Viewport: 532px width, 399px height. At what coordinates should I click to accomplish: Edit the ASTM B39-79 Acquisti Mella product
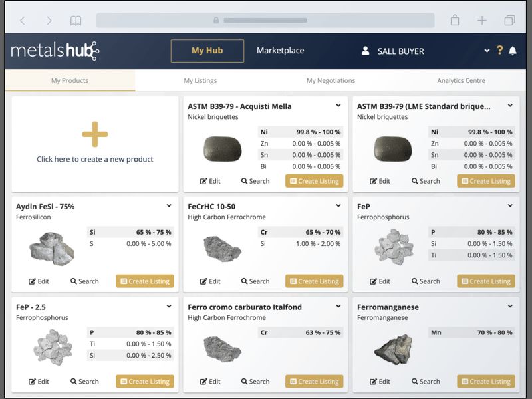pos(210,181)
